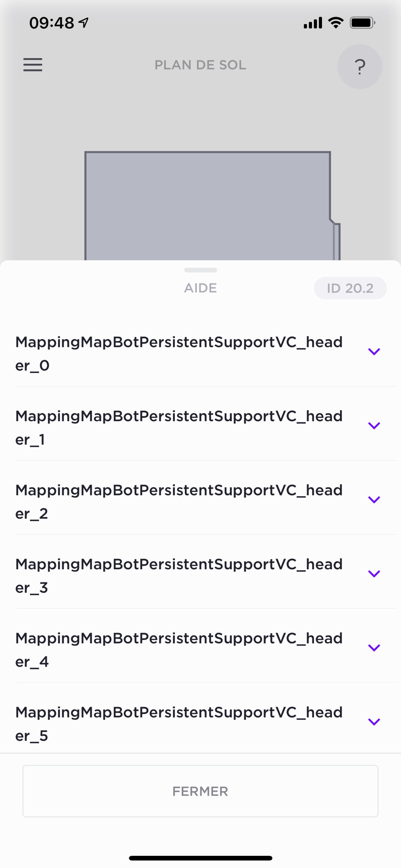Grab the bottom sheet drag handle
Screen dimensions: 401x868
pos(200,270)
